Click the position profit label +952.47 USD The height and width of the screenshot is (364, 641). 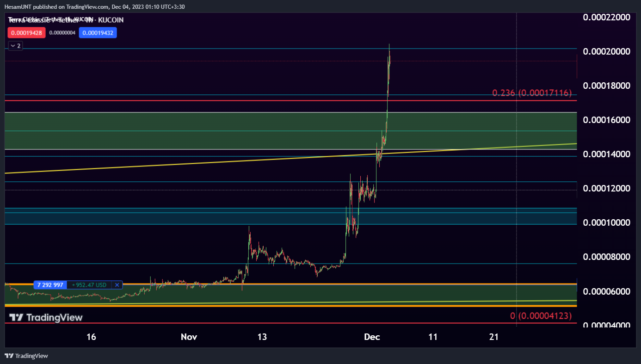[x=90, y=285]
